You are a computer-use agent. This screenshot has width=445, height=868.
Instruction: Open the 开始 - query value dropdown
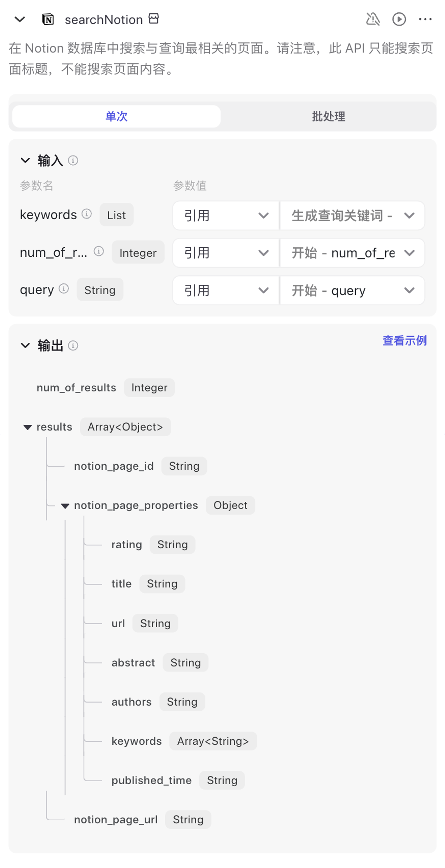click(x=352, y=290)
